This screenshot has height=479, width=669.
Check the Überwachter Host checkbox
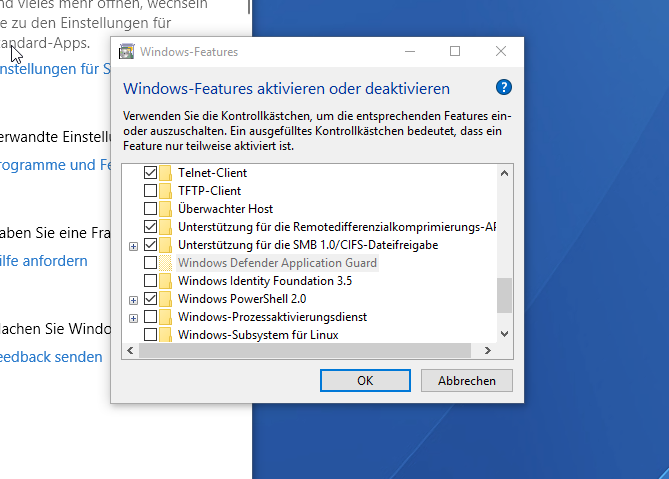click(x=150, y=209)
